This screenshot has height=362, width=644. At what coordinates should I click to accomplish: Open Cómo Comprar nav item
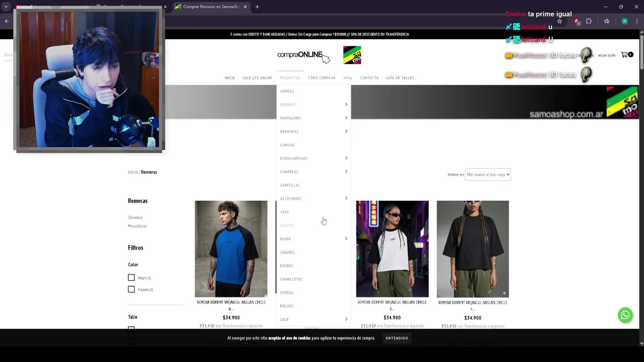click(321, 78)
